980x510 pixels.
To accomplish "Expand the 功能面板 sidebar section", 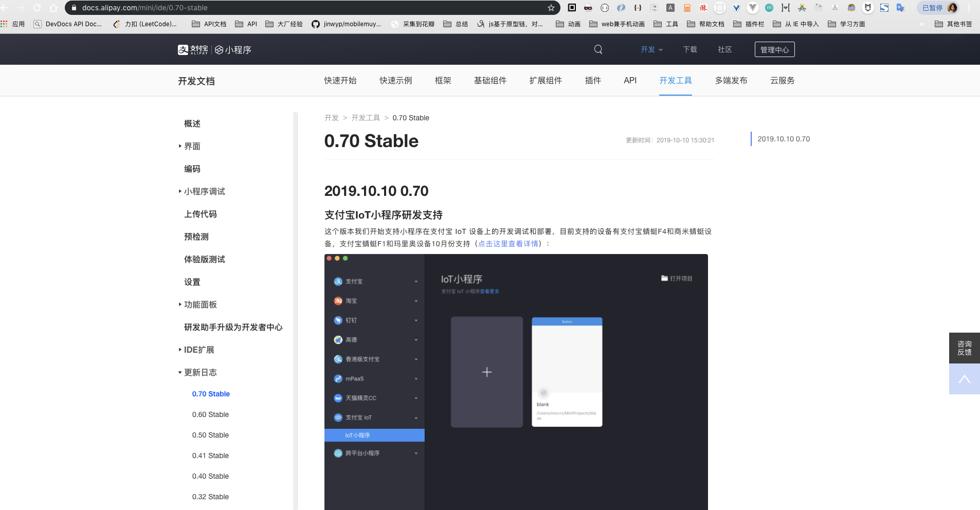I will tap(197, 305).
